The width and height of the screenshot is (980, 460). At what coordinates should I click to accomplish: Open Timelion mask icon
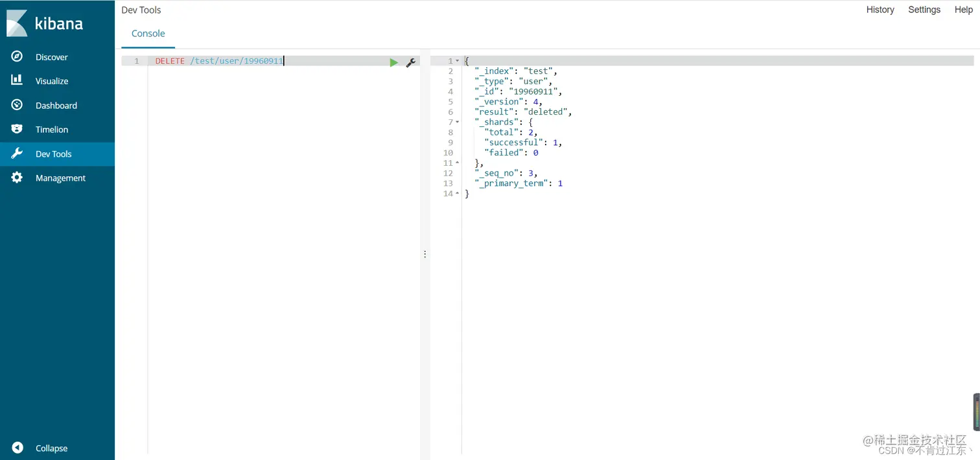click(x=17, y=129)
